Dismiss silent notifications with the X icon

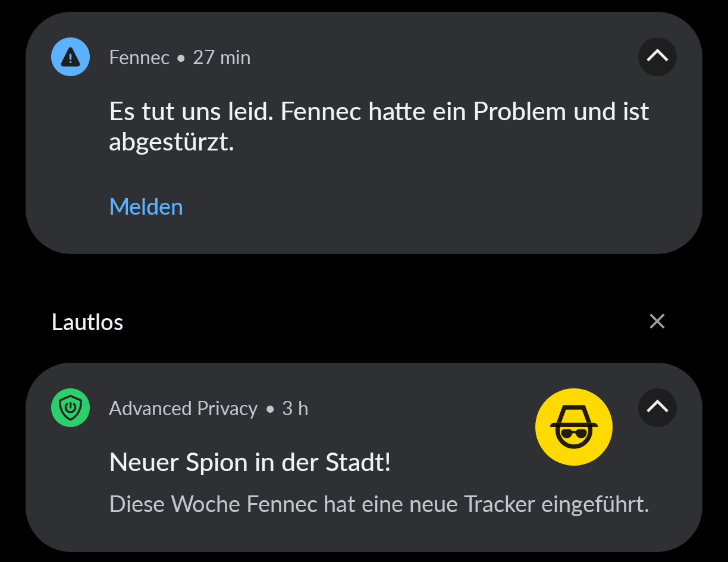point(657,321)
